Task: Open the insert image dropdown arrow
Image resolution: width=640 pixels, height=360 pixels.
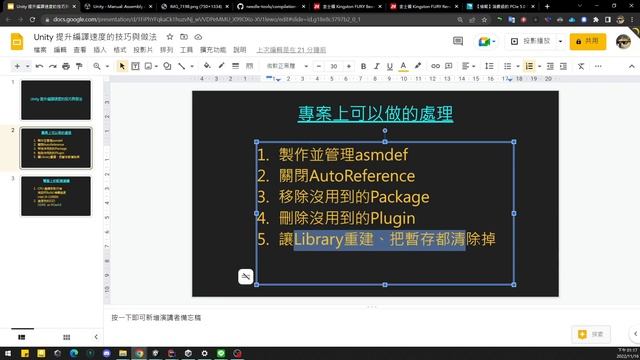Action: tap(156, 66)
